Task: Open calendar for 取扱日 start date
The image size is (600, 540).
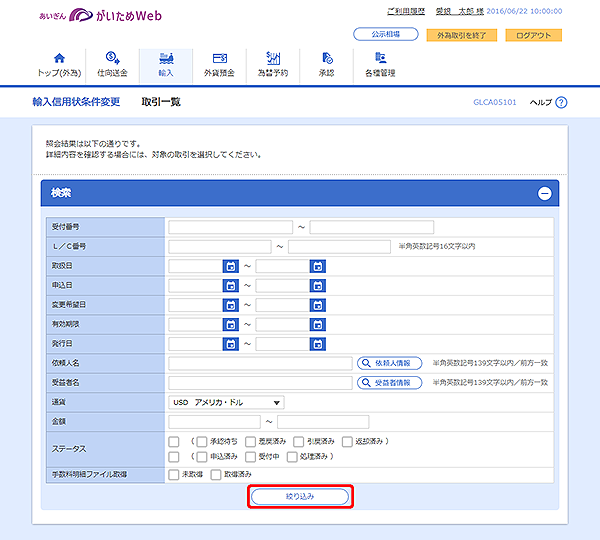Action: (x=231, y=266)
